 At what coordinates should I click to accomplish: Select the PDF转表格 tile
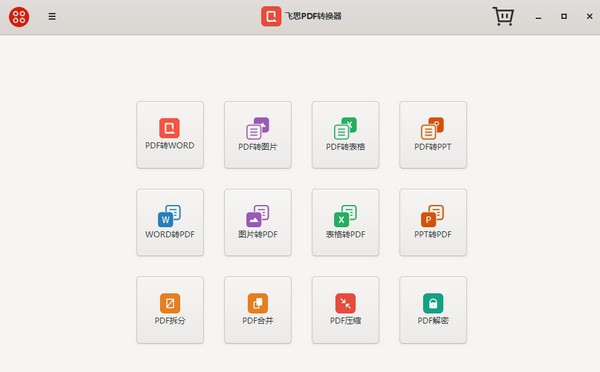[x=345, y=135]
